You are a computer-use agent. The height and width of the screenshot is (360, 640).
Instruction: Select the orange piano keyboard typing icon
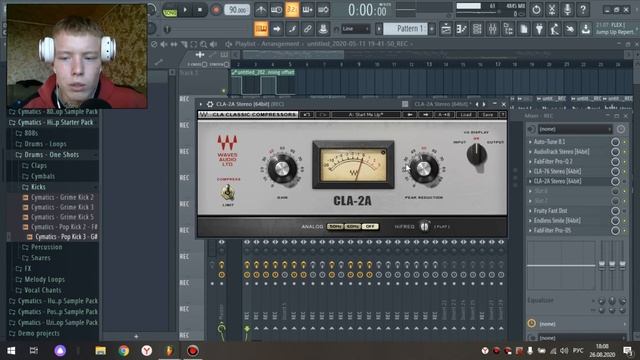tap(261, 29)
